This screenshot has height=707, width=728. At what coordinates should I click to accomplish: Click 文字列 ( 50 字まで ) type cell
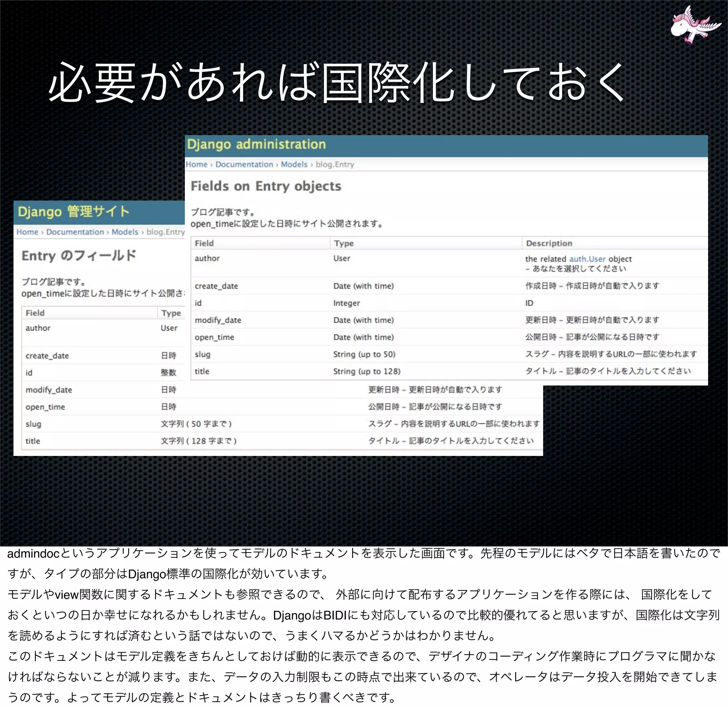click(x=196, y=424)
